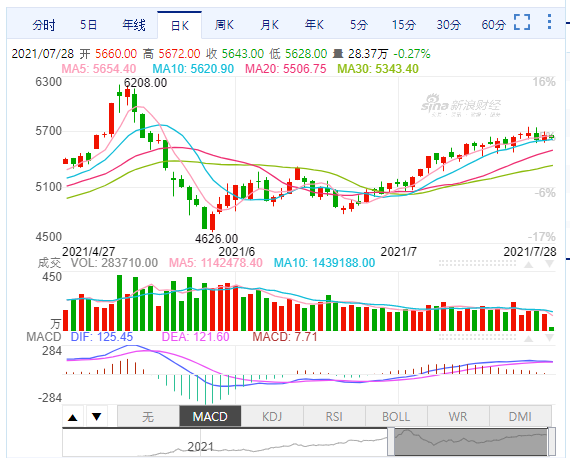
Task: Click the gray down triangle in volume panel
Action: [550, 264]
